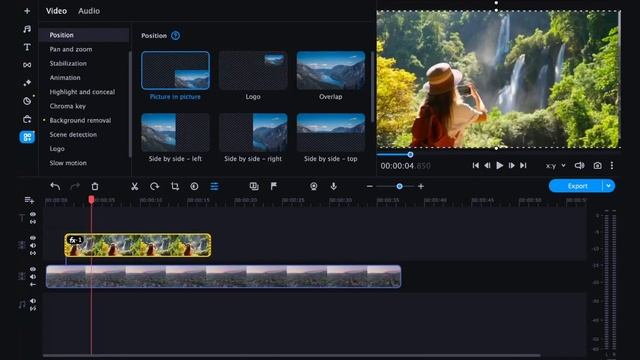This screenshot has height=360, width=640.
Task: Click the Undo arrow in the toolbar
Action: [55, 187]
